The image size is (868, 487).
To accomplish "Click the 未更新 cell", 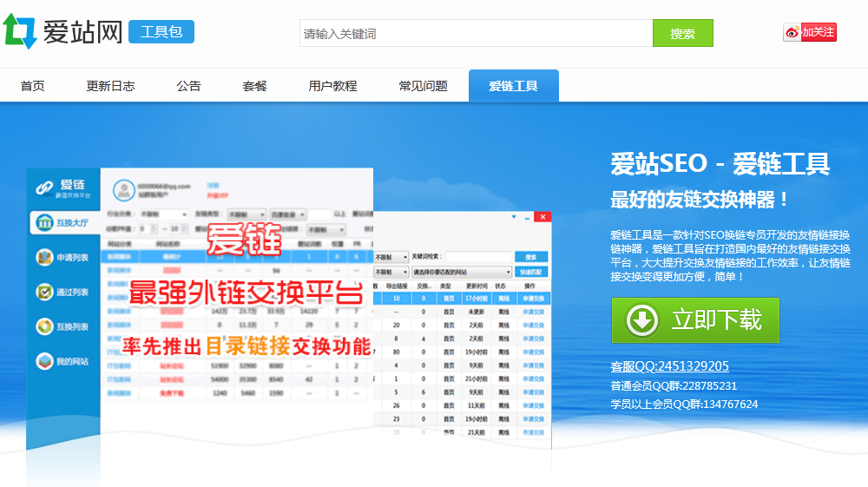I will click(x=476, y=312).
